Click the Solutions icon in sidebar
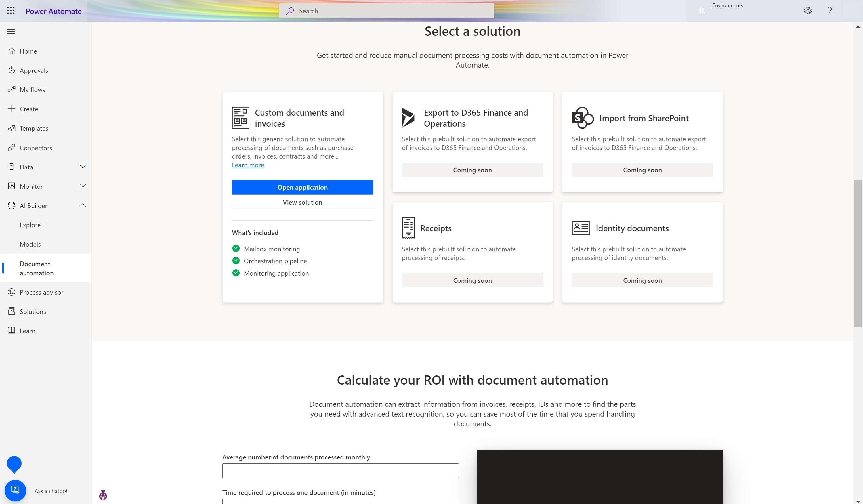 (x=12, y=311)
